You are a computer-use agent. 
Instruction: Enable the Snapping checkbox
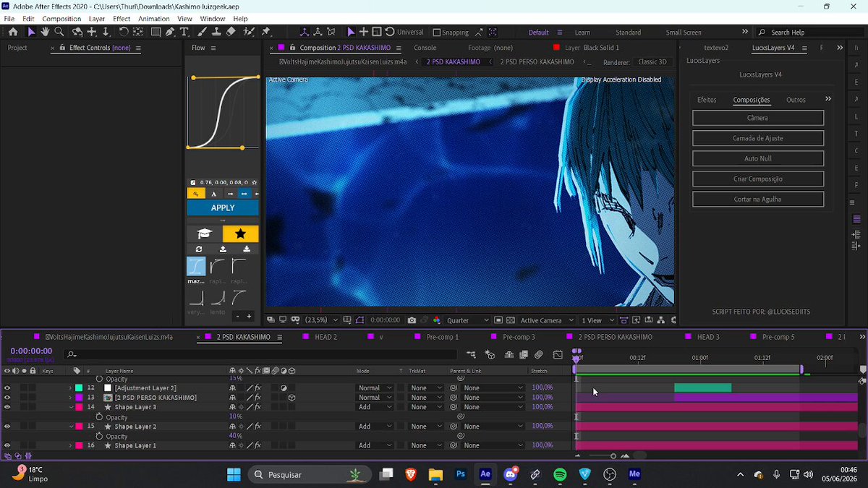437,33
